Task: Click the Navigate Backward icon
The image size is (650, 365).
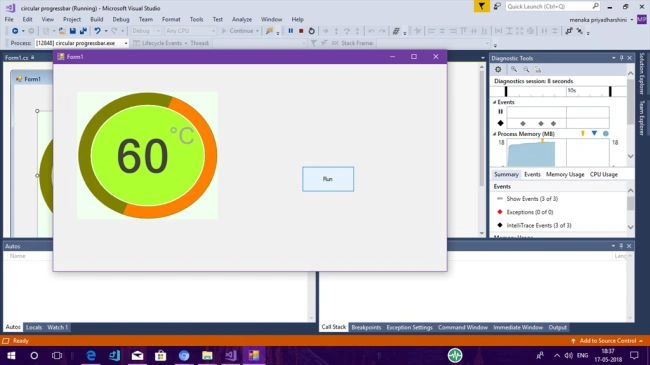Action: click(x=15, y=31)
